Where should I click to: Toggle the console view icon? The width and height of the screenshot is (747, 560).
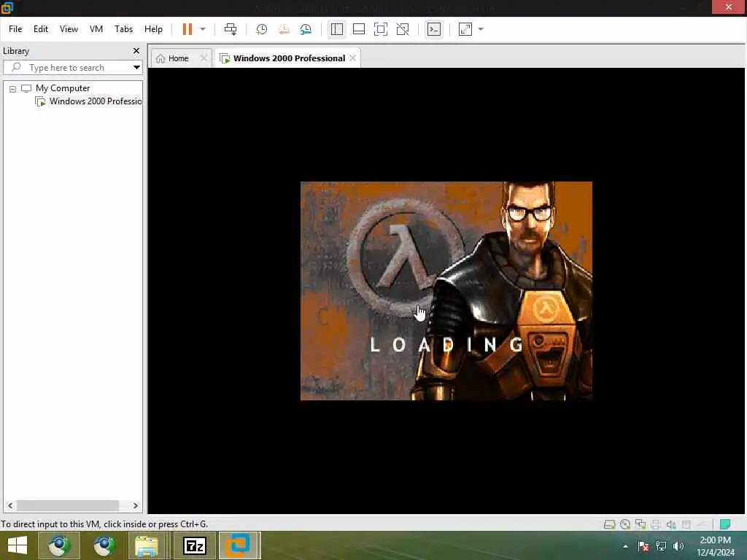433,29
